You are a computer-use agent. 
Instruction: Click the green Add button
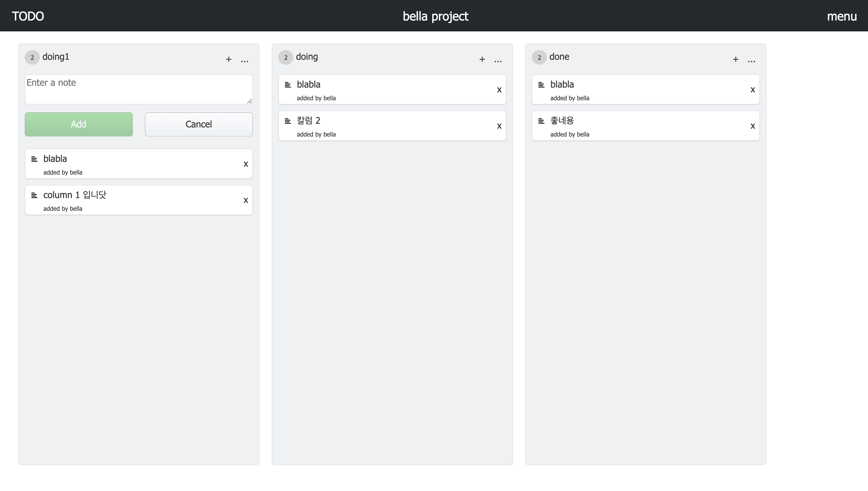[78, 124]
